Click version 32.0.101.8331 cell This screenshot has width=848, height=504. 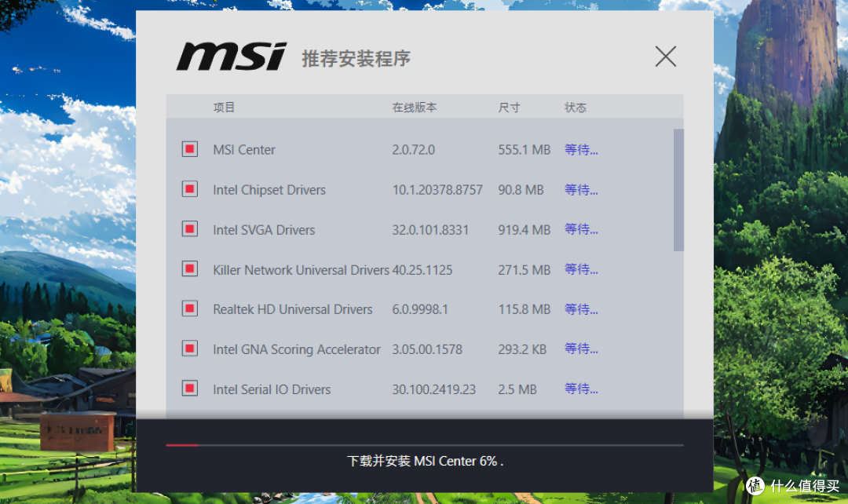pos(430,230)
